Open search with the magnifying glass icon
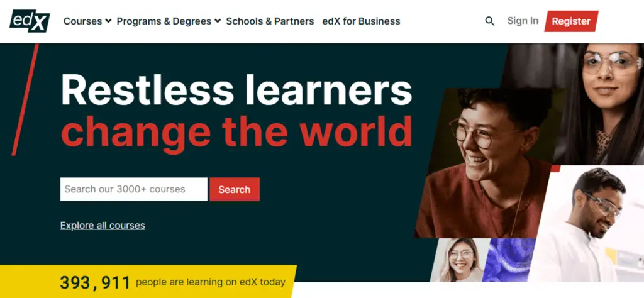The width and height of the screenshot is (644, 298). [x=489, y=21]
